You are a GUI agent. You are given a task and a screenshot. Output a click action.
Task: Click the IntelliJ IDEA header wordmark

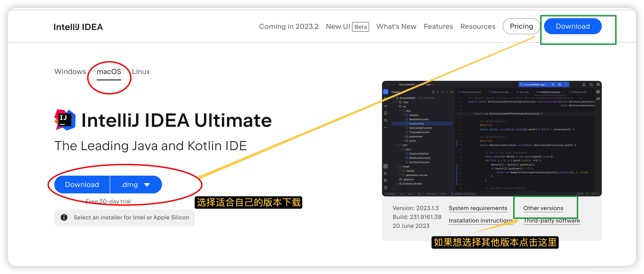[78, 27]
